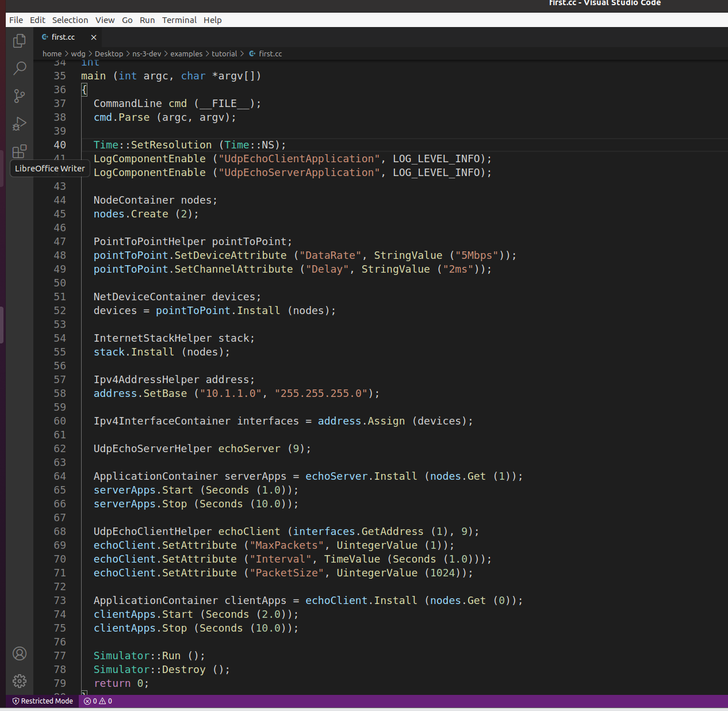The image size is (728, 711).
Task: Open the Go menu
Action: [127, 20]
